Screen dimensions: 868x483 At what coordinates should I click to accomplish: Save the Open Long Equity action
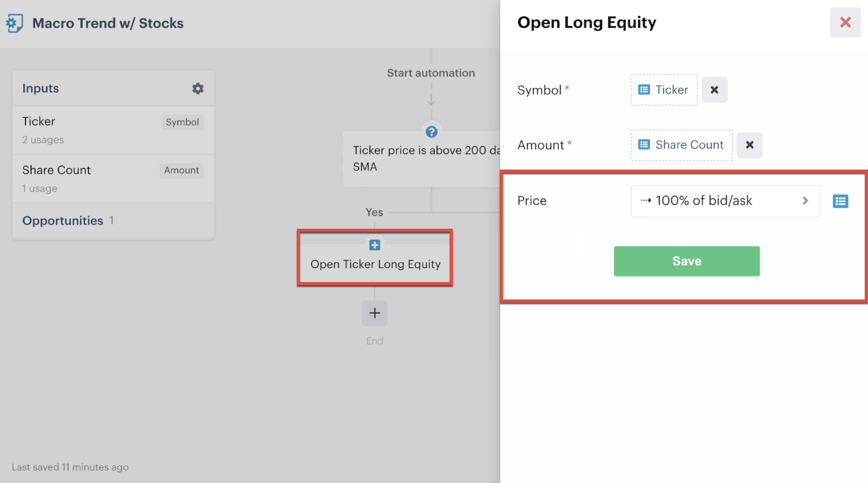point(687,261)
